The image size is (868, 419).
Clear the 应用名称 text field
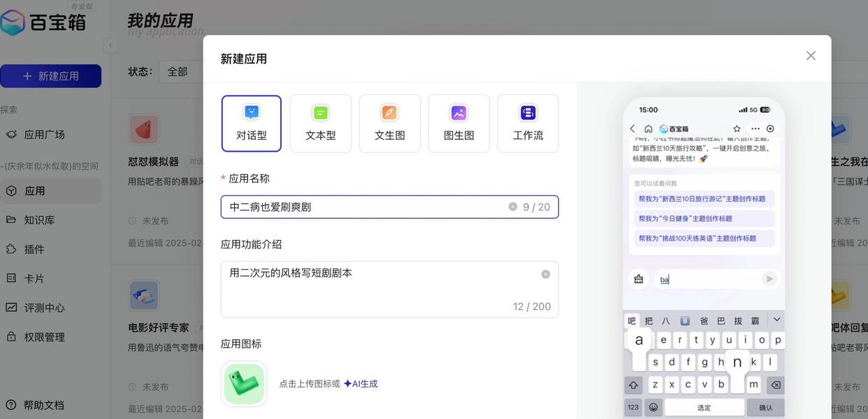513,207
